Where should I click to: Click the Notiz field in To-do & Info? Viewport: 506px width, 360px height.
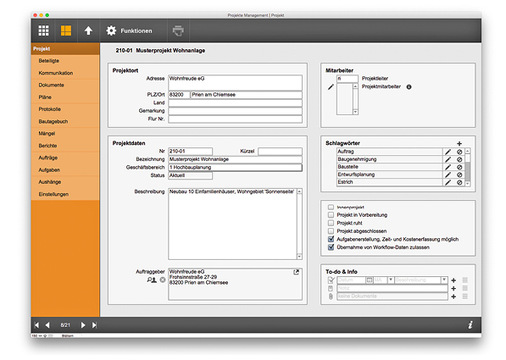click(x=392, y=288)
